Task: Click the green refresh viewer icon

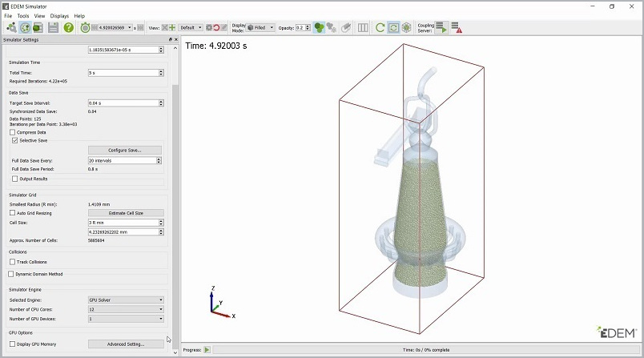Action: coord(380,27)
